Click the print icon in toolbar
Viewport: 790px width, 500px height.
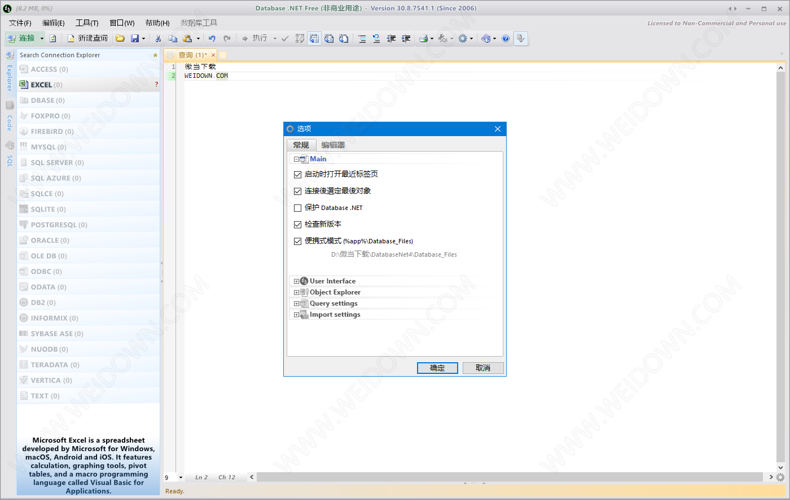point(424,38)
